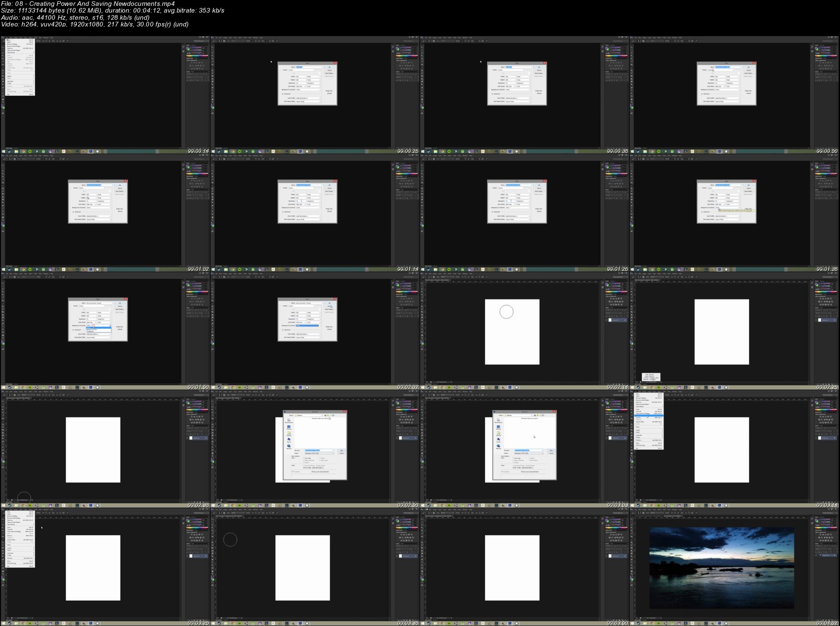Choose Transparent in the 00:01:50 frame's dropdown list

[99, 331]
